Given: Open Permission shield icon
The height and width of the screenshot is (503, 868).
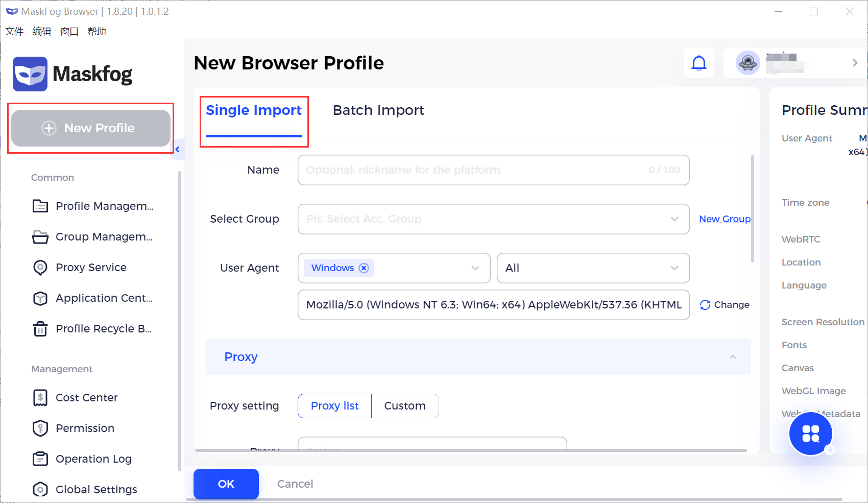Looking at the screenshot, I should (x=40, y=428).
